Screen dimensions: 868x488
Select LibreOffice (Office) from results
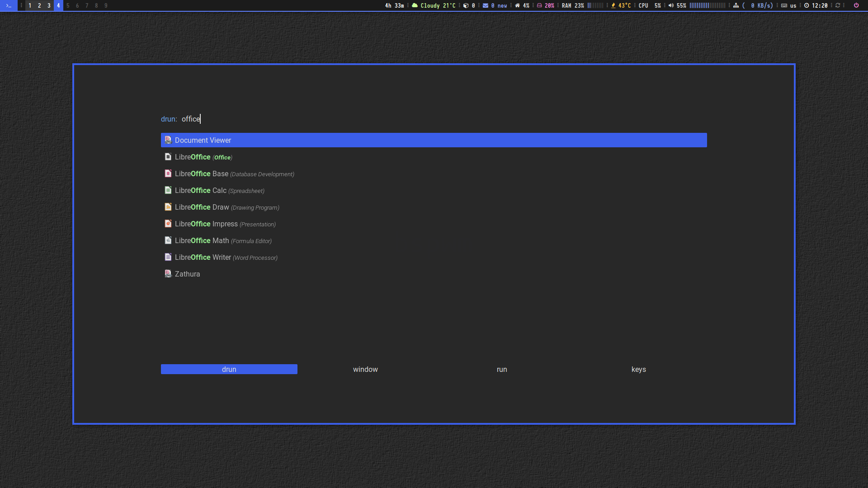click(x=434, y=157)
